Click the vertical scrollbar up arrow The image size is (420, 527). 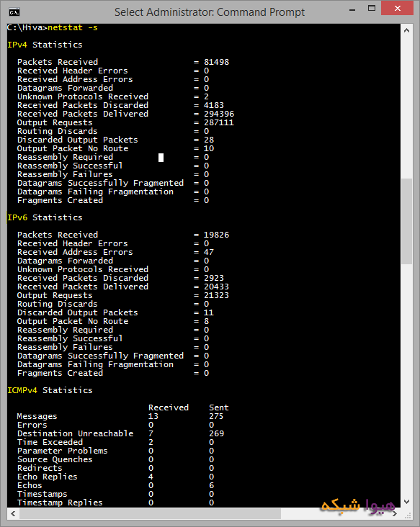406,30
